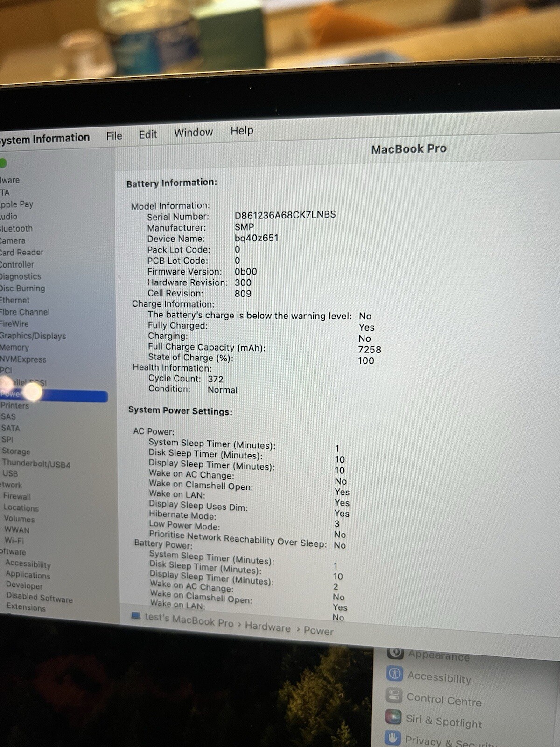This screenshot has height=747, width=560.
Task: Open the Edit menu
Action: [148, 134]
